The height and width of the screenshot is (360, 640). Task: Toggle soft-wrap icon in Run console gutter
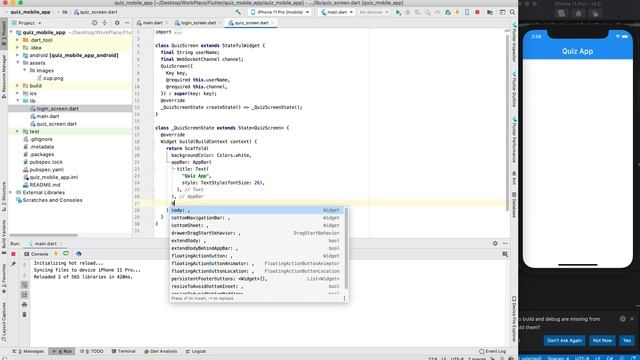(24, 285)
